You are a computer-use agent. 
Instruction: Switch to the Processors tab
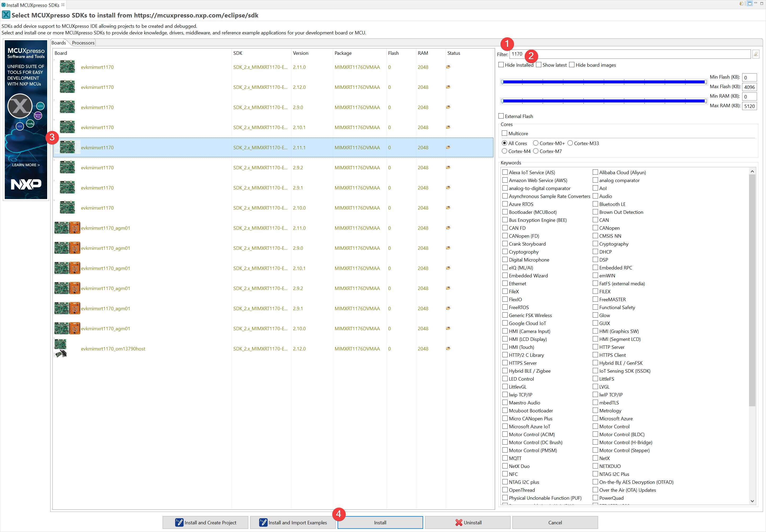tap(83, 43)
